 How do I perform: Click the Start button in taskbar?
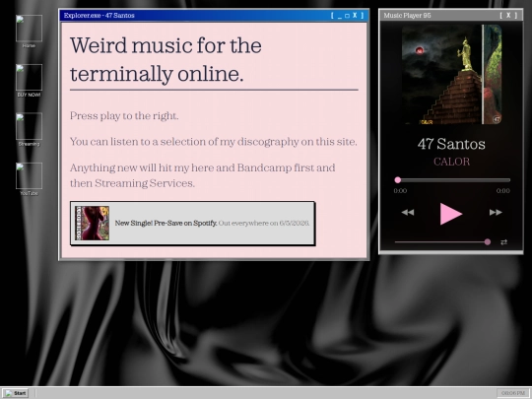16,393
